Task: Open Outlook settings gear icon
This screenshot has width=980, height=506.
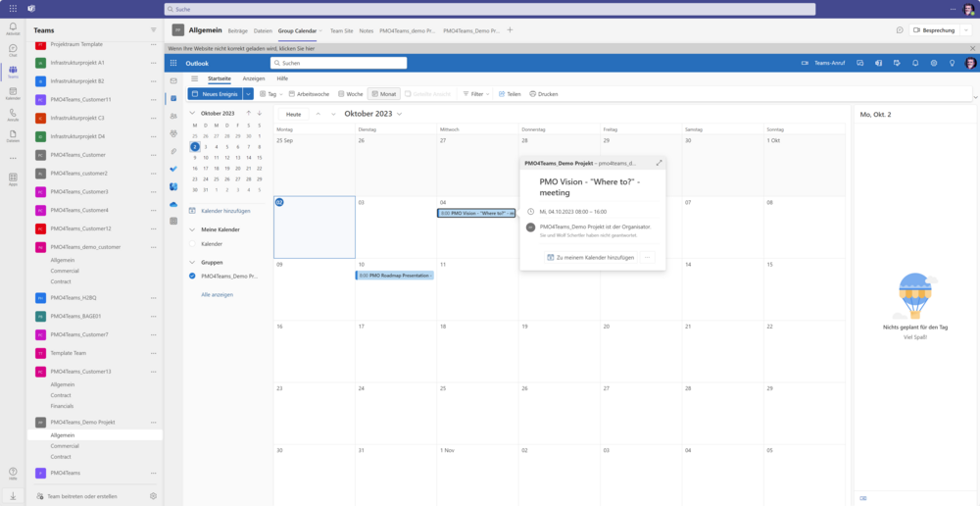Action: pos(934,63)
